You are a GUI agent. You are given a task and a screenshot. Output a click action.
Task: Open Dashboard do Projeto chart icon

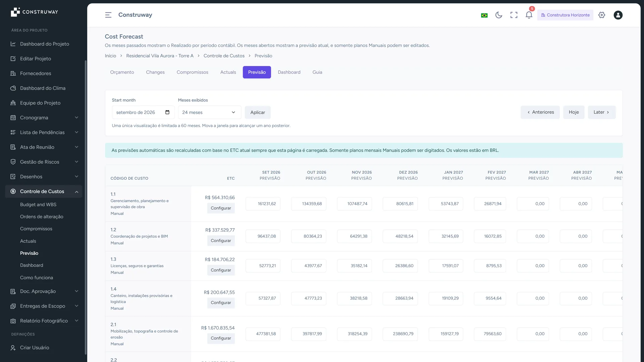(13, 44)
